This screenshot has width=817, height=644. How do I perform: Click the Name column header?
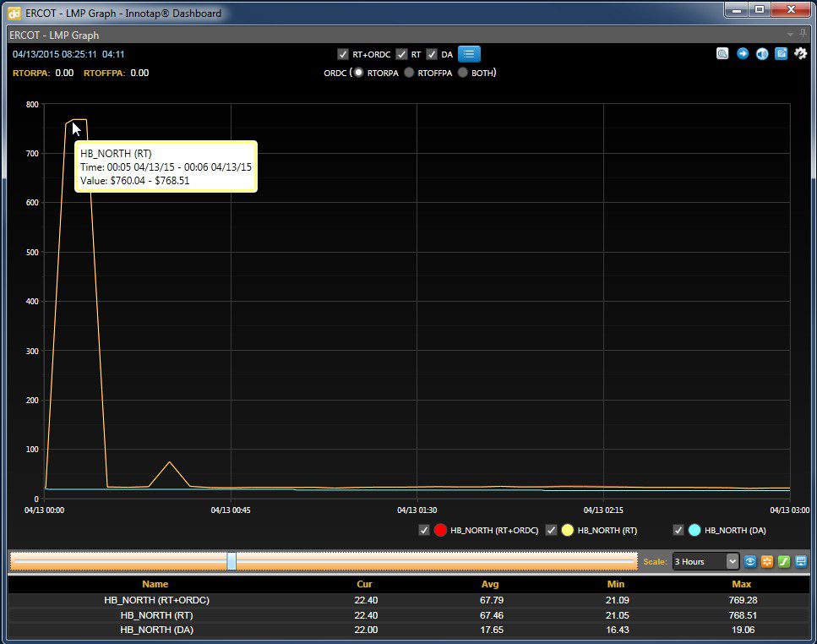pos(155,584)
